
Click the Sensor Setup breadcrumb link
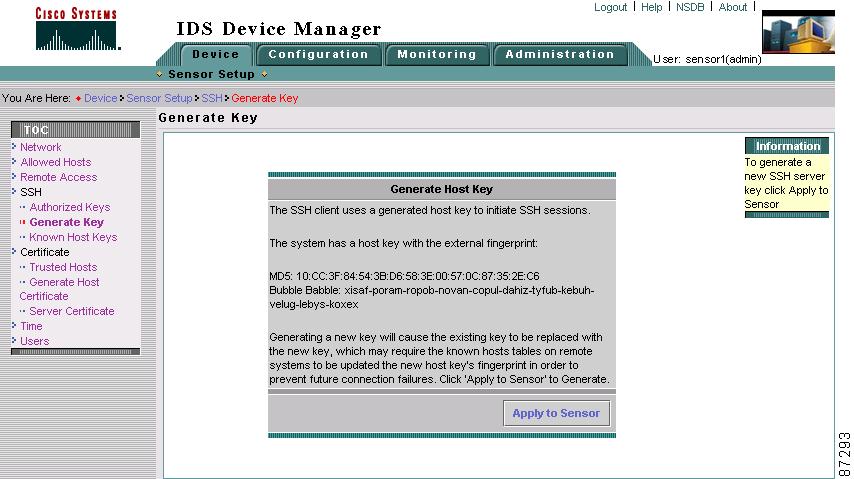[159, 98]
